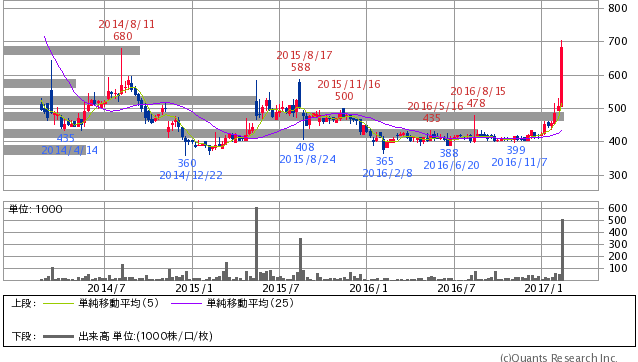The image size is (638, 362).
Task: Select the 2016/8/15 high label 478
Action: 476,103
